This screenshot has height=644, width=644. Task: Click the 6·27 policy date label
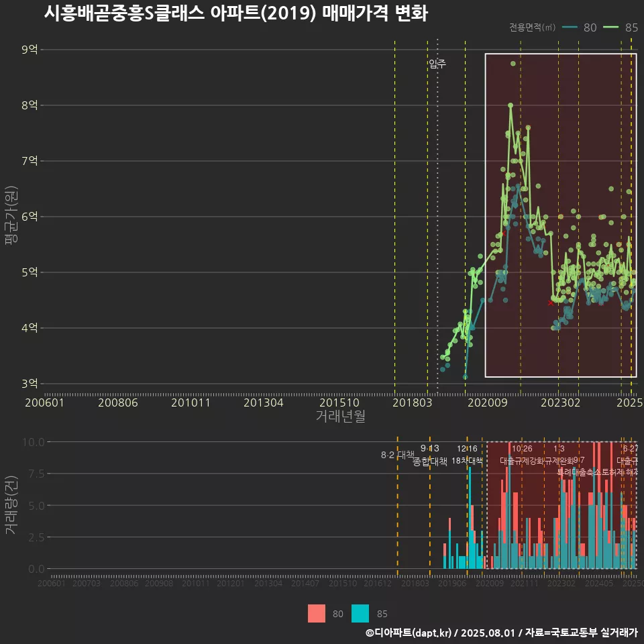click(x=631, y=449)
